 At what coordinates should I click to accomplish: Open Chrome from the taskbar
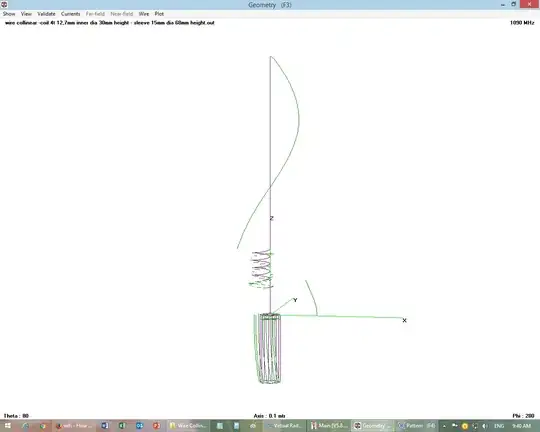(43, 426)
